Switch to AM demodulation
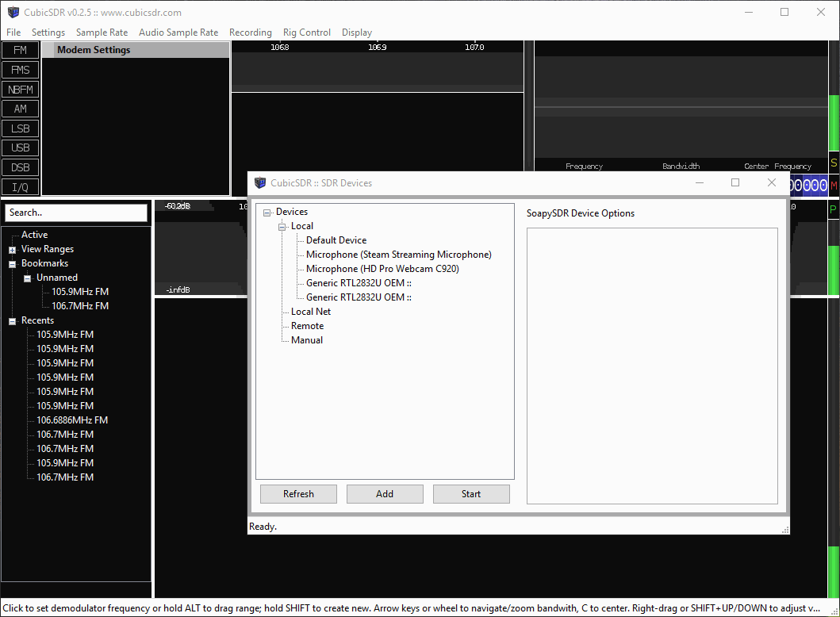840x617 pixels. pos(20,109)
